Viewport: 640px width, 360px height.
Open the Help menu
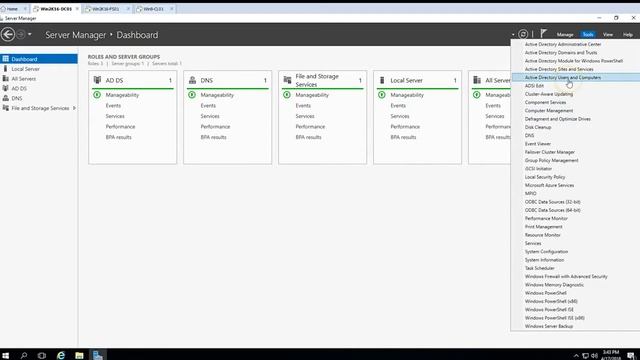pyautogui.click(x=628, y=35)
